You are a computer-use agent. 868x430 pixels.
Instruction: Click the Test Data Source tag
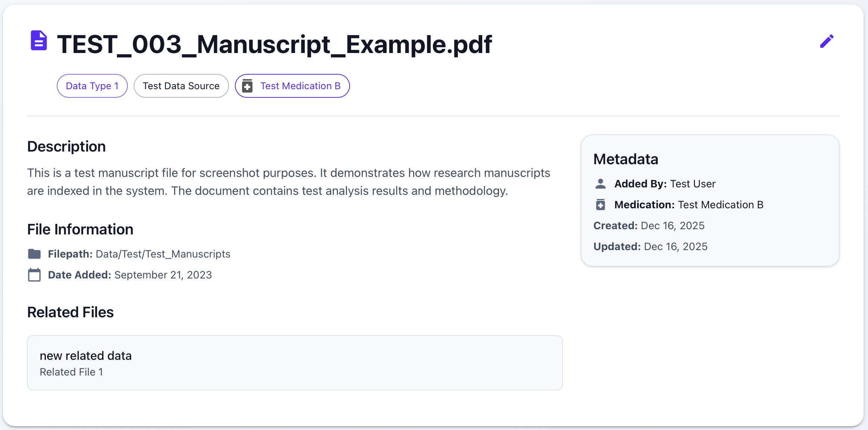pos(181,86)
